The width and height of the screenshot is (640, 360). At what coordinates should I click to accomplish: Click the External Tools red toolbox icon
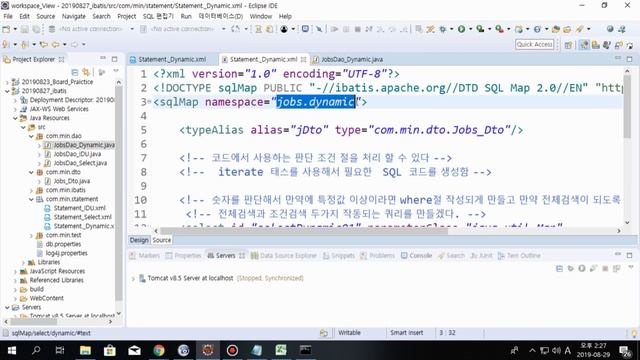499,29
